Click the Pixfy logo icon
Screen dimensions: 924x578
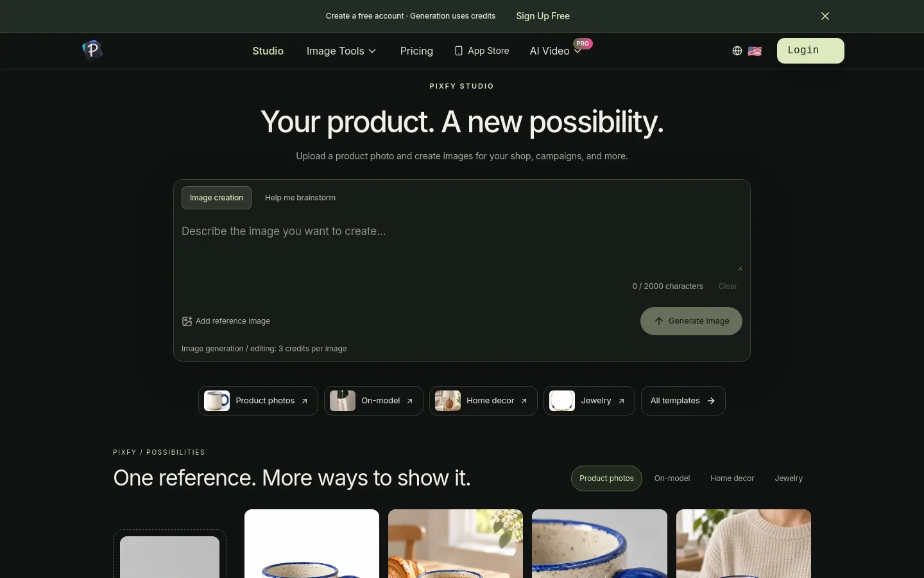click(92, 50)
